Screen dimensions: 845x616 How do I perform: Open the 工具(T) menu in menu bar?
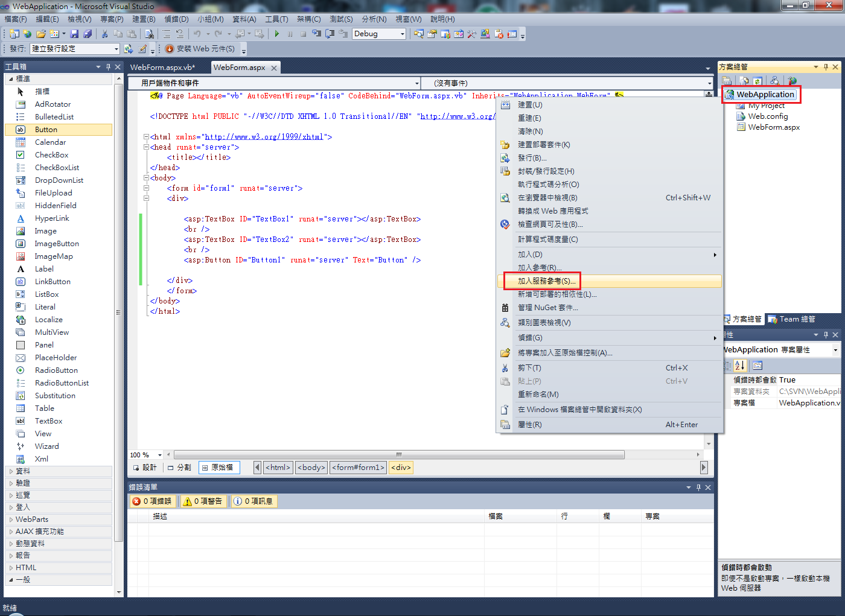276,19
